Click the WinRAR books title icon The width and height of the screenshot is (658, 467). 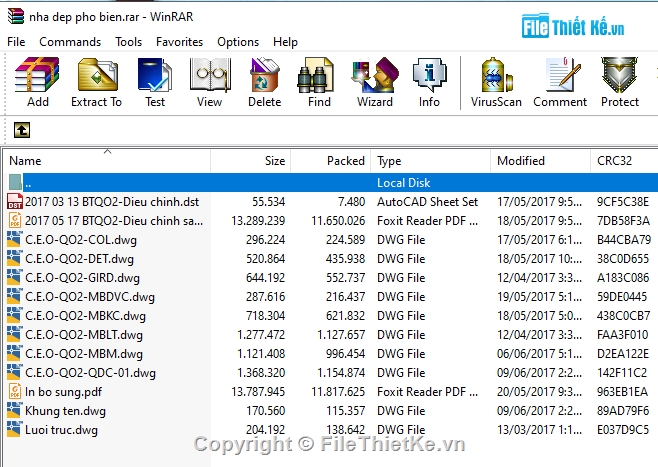pyautogui.click(x=16, y=16)
